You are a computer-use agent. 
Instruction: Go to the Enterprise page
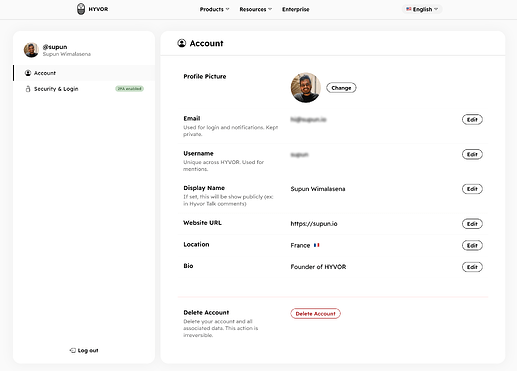point(296,9)
